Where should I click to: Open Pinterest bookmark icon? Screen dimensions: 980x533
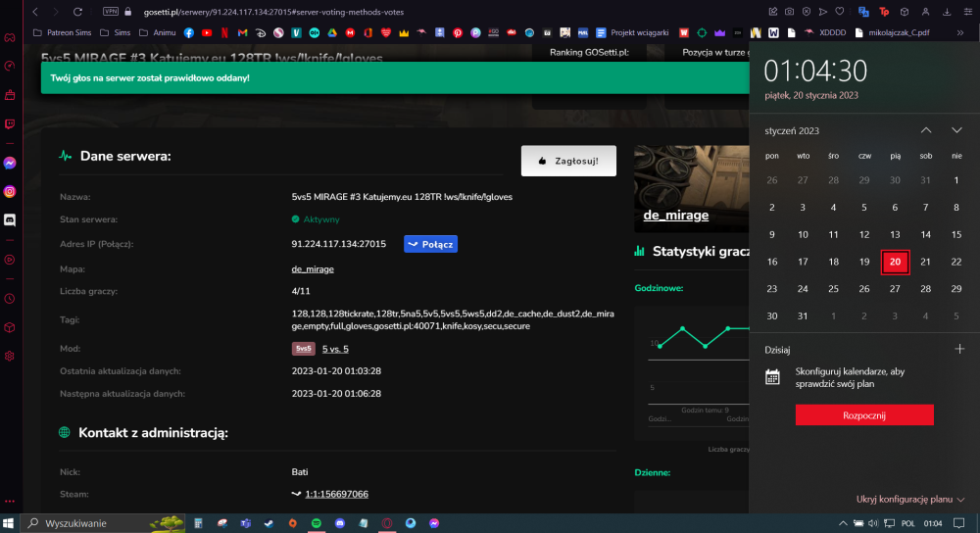[458, 32]
